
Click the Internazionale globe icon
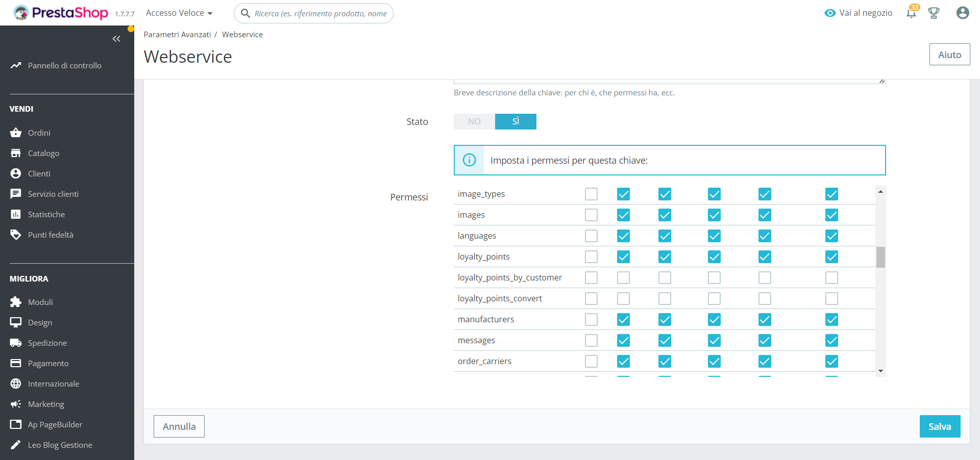click(16, 384)
